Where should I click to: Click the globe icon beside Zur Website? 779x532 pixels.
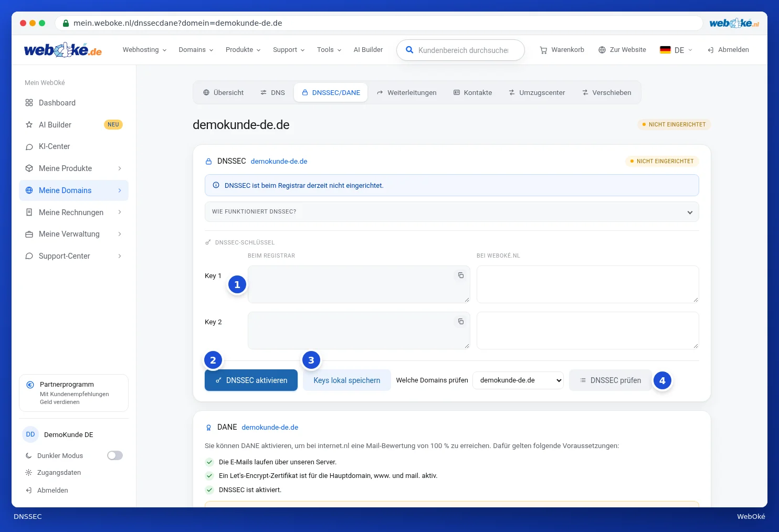click(602, 50)
